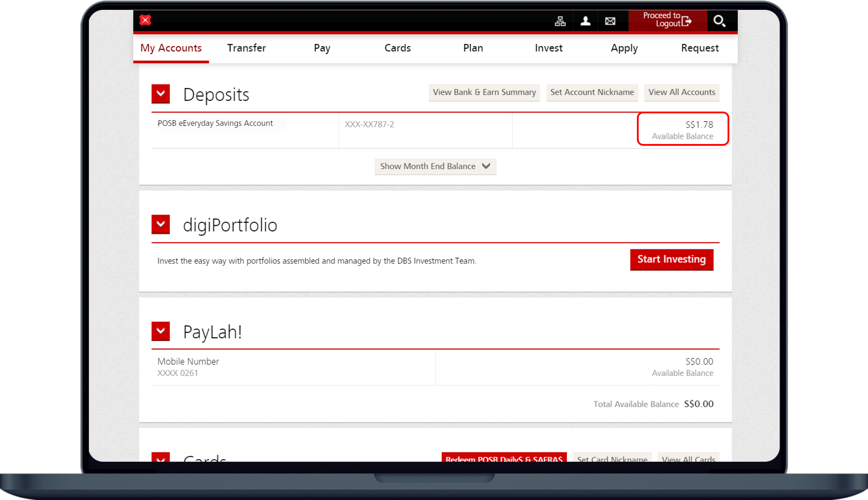868x500 pixels.
Task: Click Total Available Balance S$0.00 value
Action: click(x=699, y=404)
